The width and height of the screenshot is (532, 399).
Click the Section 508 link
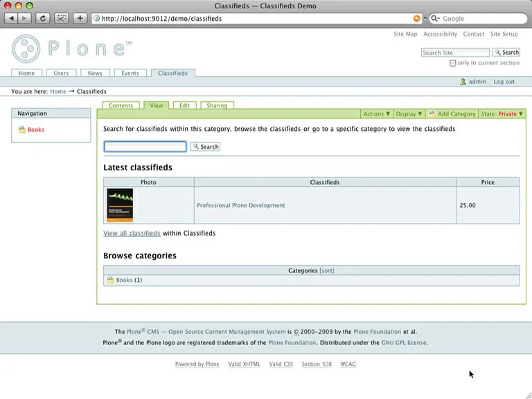coord(317,364)
